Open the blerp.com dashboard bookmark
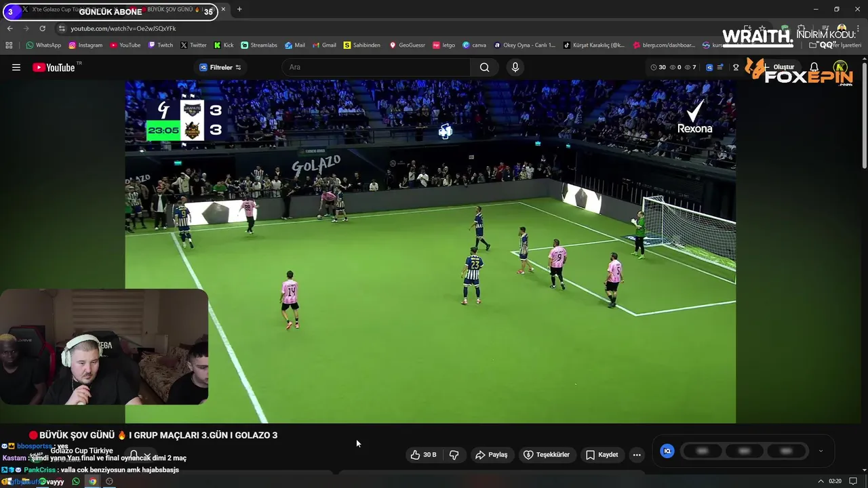Image resolution: width=868 pixels, height=488 pixels. (665, 45)
